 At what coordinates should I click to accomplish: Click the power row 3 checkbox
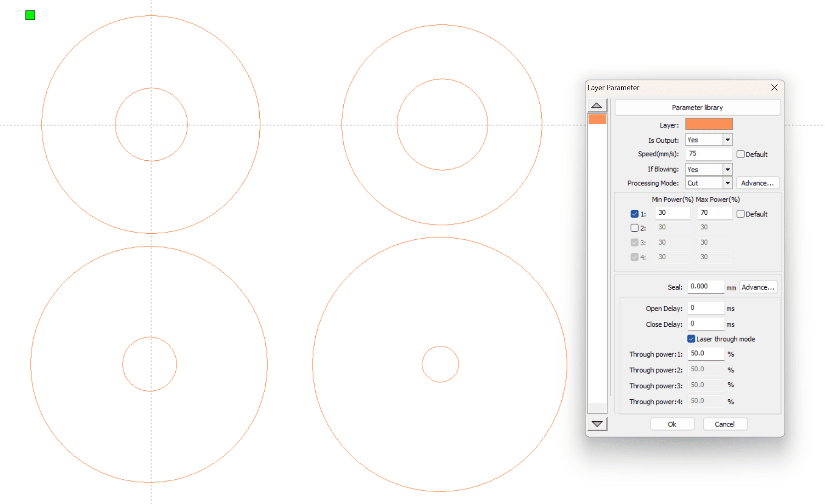click(x=635, y=242)
